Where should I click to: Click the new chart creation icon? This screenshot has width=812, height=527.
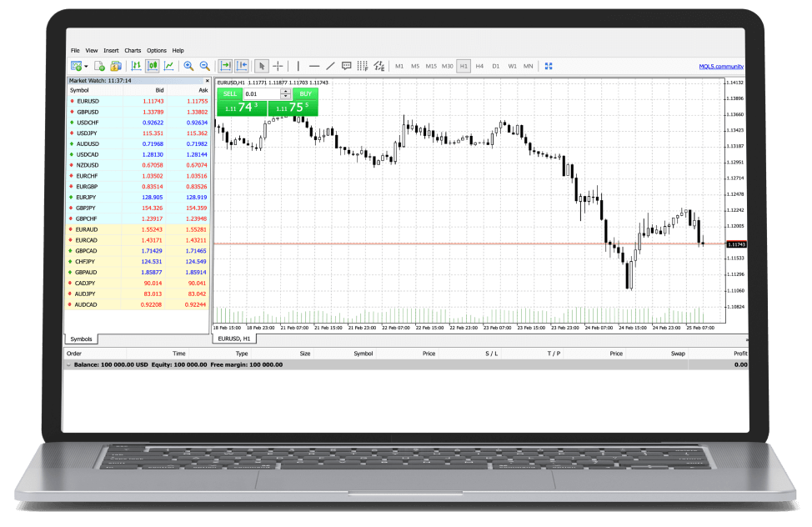click(x=76, y=67)
